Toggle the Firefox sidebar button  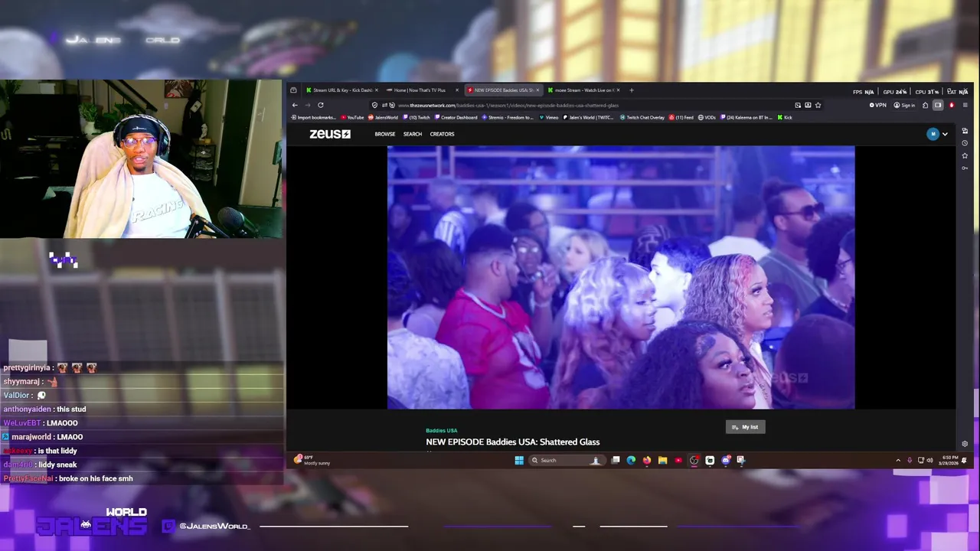(x=938, y=105)
